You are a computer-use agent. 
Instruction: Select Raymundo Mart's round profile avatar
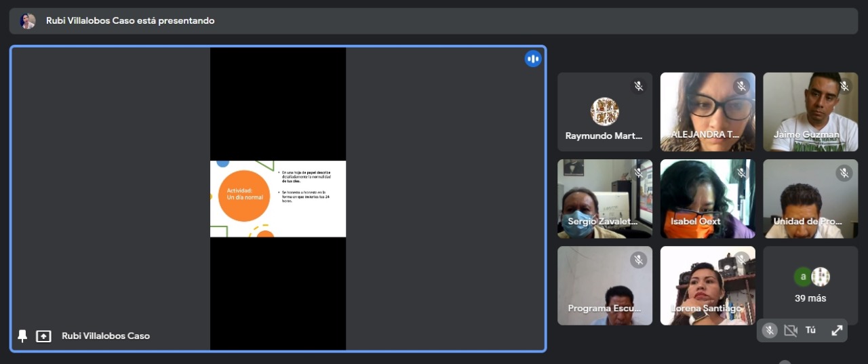(x=604, y=111)
